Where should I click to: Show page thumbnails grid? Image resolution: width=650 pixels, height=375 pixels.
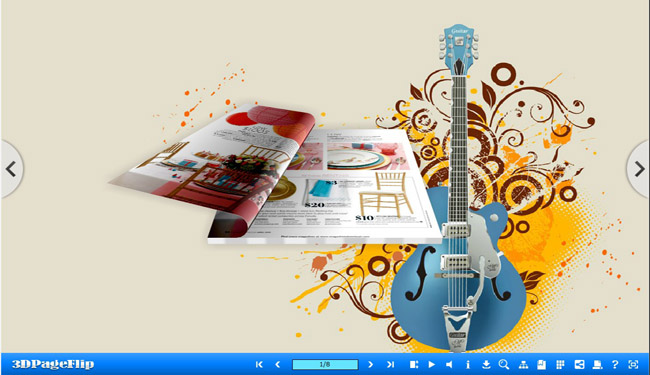560,364
